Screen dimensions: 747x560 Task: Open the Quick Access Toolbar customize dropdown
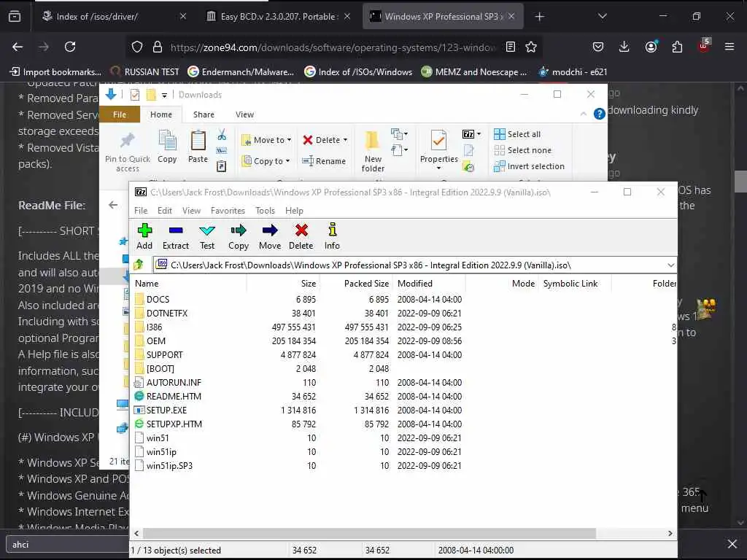164,96
